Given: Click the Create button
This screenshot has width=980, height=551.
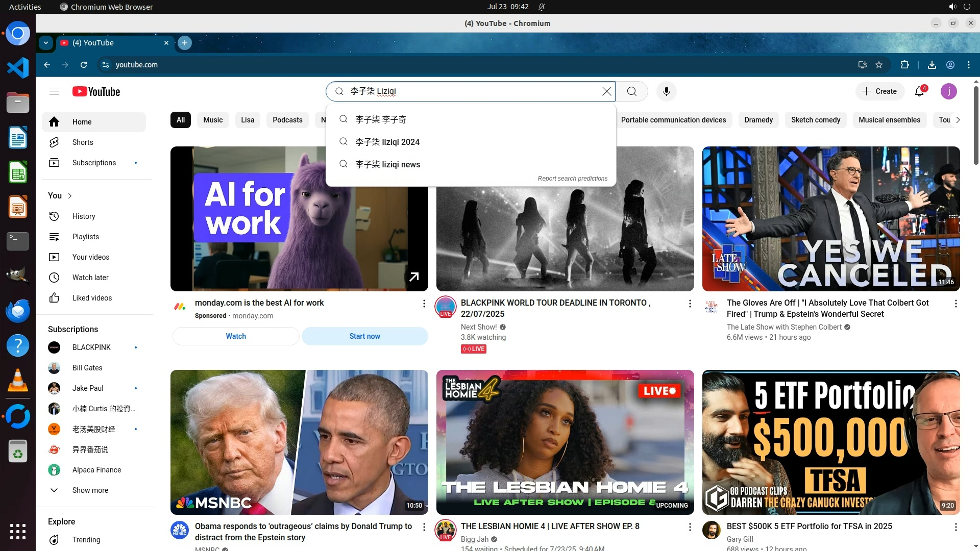Looking at the screenshot, I should [x=879, y=91].
